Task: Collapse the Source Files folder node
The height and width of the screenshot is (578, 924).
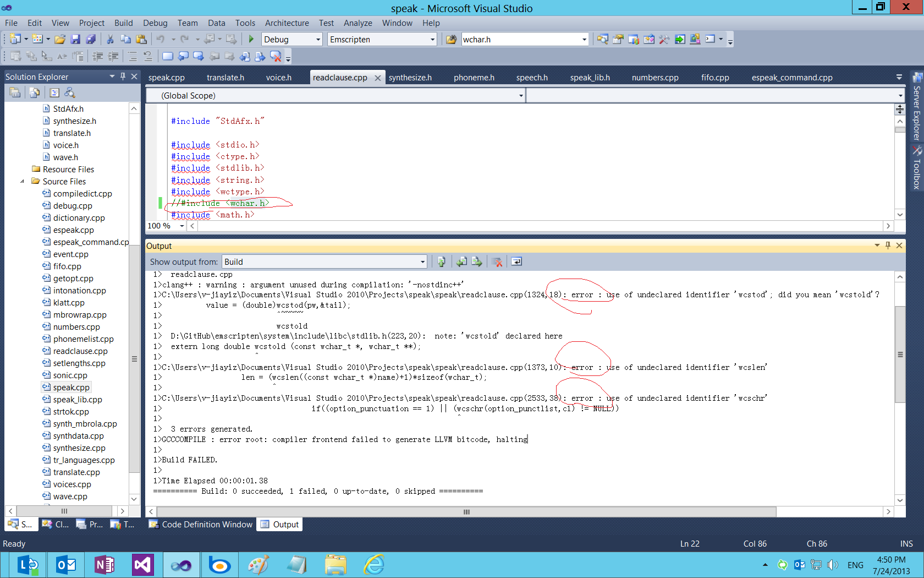Action: 22,181
